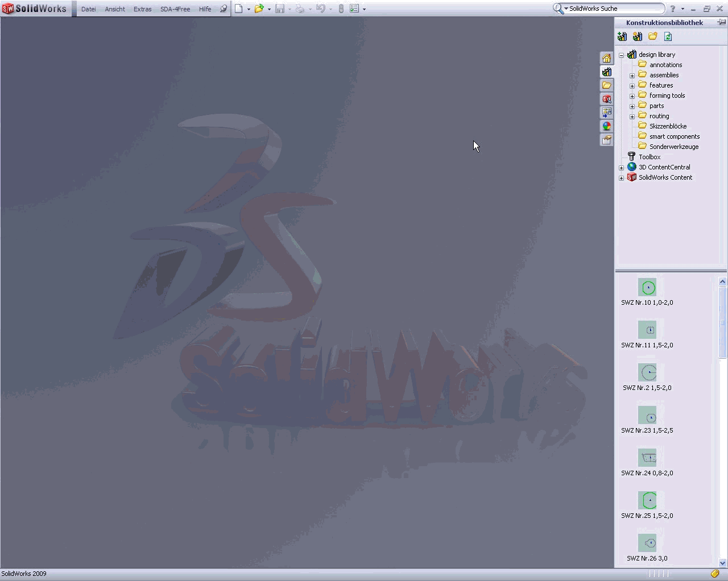Open the Datei menu
The height and width of the screenshot is (581, 728).
point(88,9)
